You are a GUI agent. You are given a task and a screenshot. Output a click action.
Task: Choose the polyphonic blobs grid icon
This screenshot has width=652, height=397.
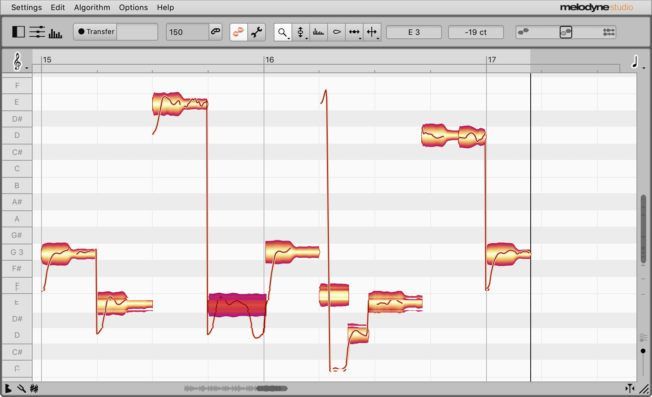609,32
